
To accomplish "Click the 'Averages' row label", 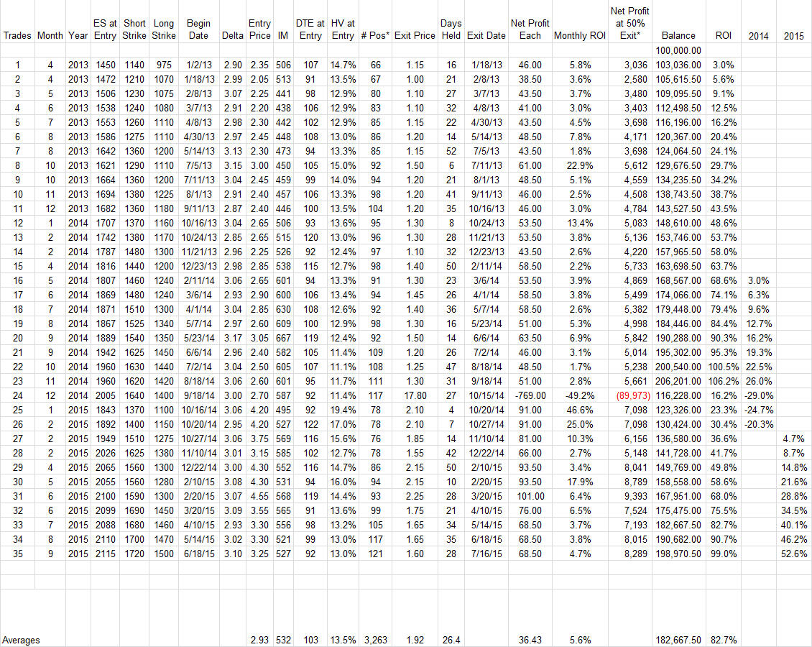I will (22, 640).
